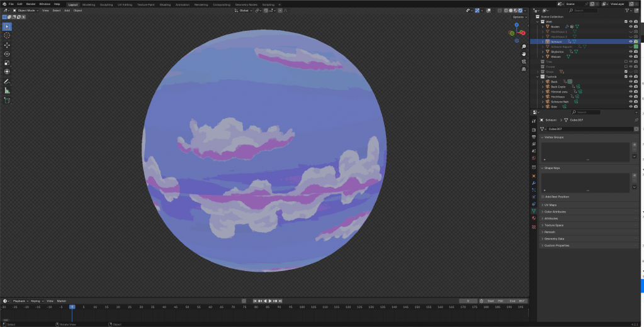644x327 pixels.
Task: Pick the Rotate tool
Action: [x=7, y=54]
